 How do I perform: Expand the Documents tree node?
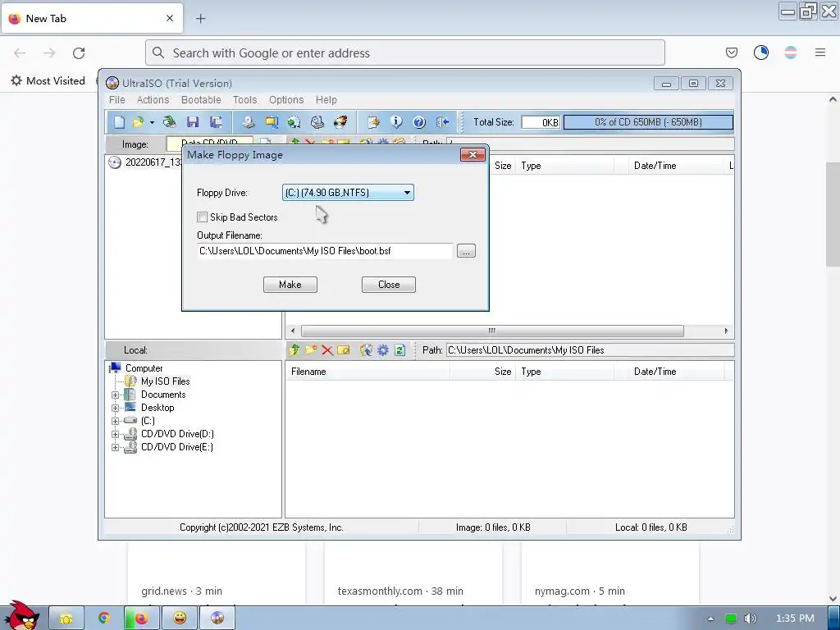115,395
